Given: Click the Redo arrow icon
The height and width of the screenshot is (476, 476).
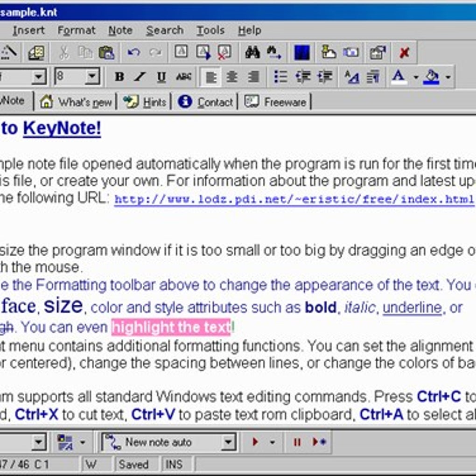Looking at the screenshot, I should pyautogui.click(x=155, y=53).
